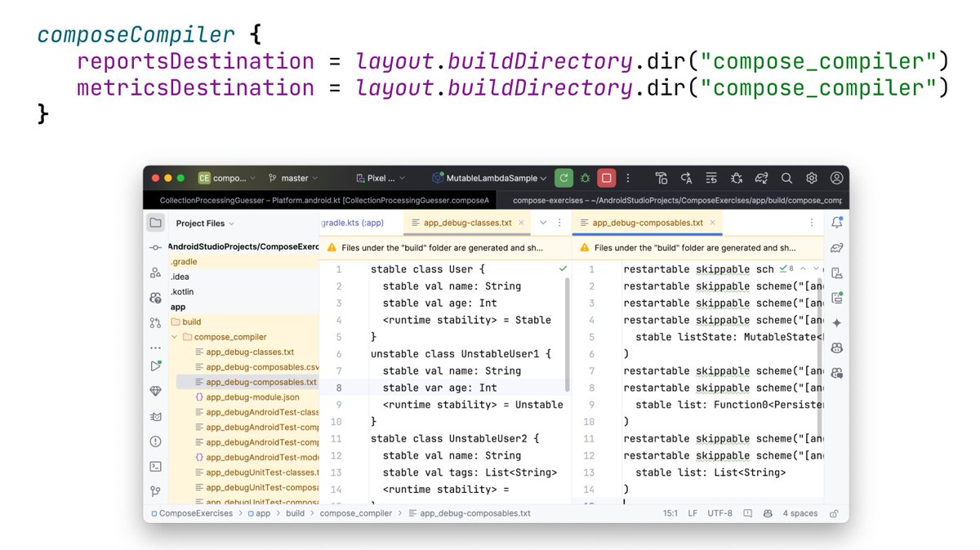Viewport: 980px width, 550px height.
Task: Click 4 spaces indent setting in status bar
Action: [x=800, y=513]
